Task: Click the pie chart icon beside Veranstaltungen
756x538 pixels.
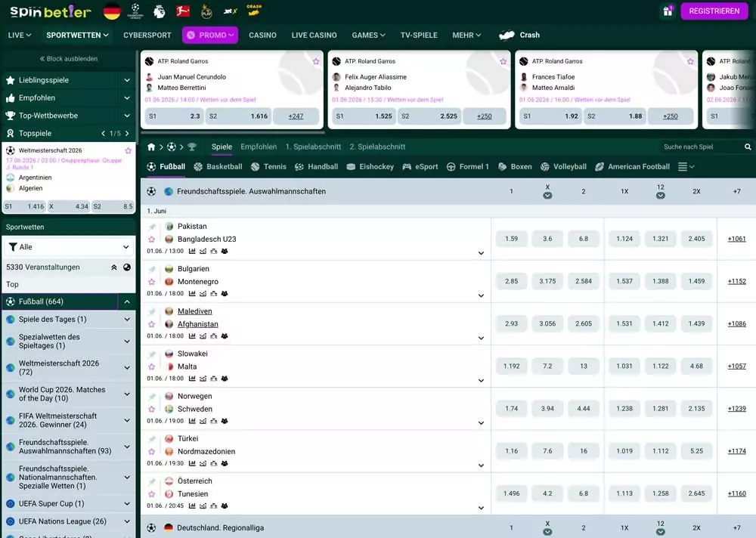Action: coord(127,267)
